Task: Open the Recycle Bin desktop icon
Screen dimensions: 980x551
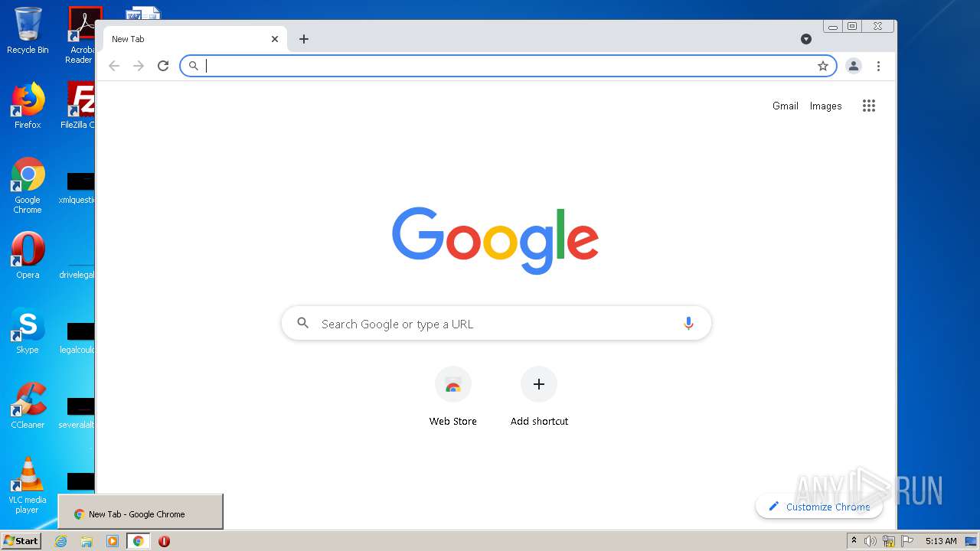Action: 28,31
